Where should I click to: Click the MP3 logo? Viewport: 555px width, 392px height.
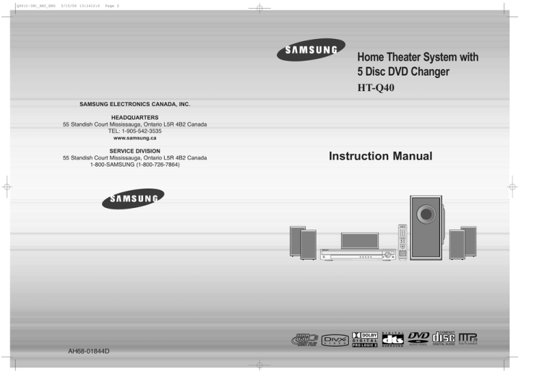(468, 339)
